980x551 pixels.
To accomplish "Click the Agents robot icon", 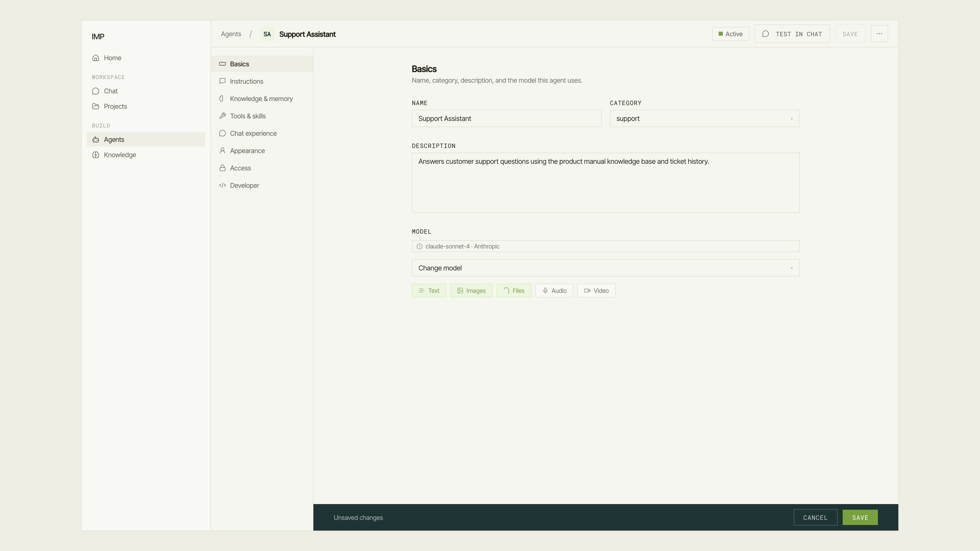I will (x=95, y=140).
